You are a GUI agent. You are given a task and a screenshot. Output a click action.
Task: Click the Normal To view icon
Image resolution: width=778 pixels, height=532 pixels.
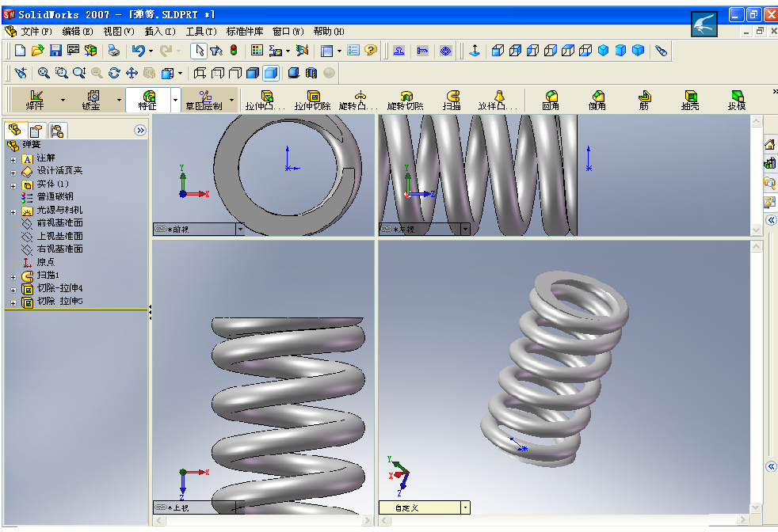pos(475,51)
